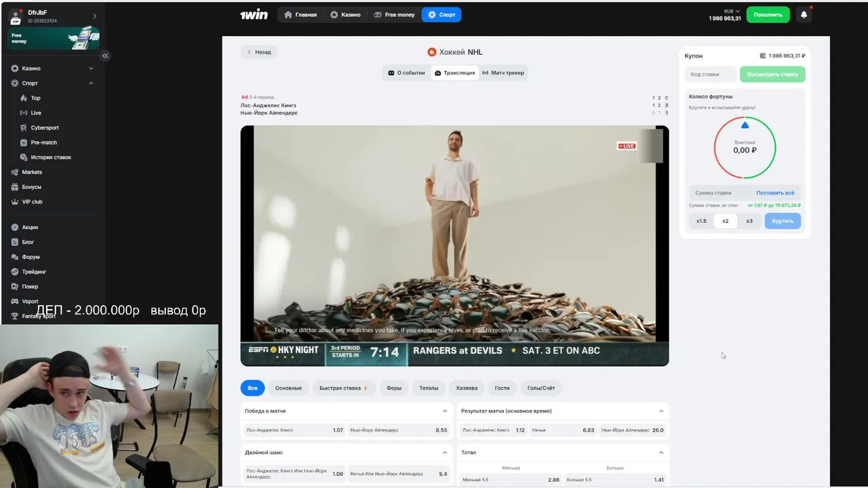Image resolution: width=868 pixels, height=488 pixels.
Task: Collapse the Победа в матче market
Action: click(x=445, y=411)
